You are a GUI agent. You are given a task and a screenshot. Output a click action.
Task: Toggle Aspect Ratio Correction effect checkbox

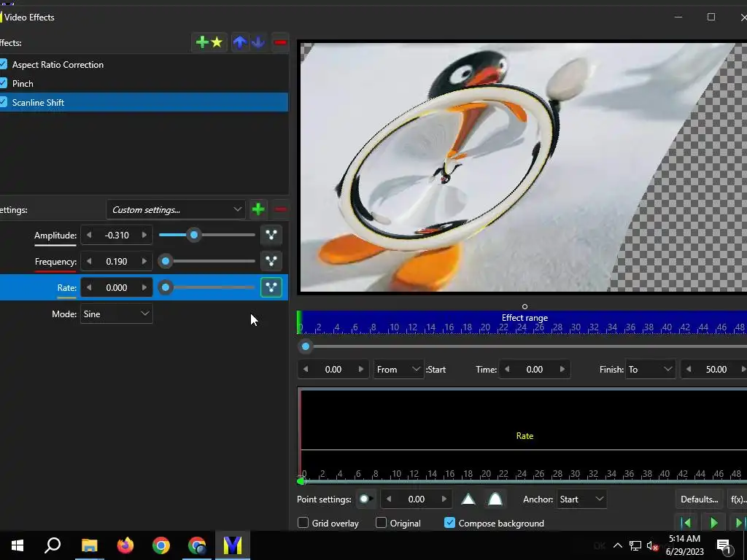coord(4,64)
